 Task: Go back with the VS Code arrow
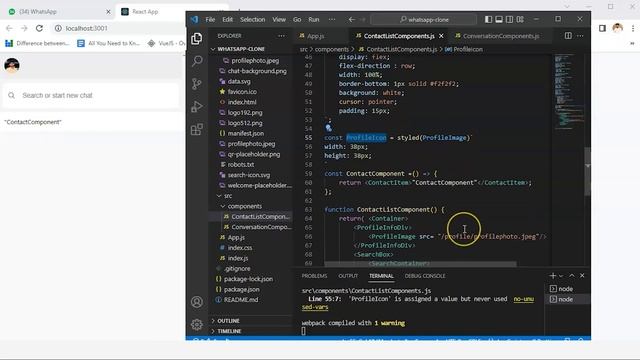pyautogui.click(x=351, y=19)
